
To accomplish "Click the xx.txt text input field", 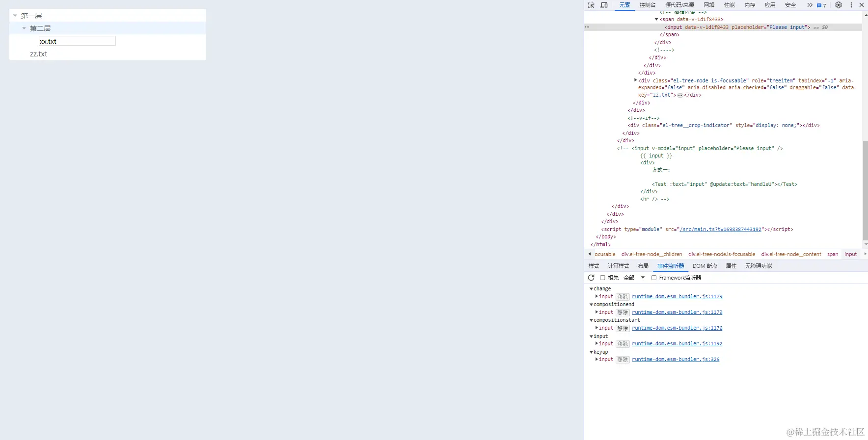I will pos(77,41).
